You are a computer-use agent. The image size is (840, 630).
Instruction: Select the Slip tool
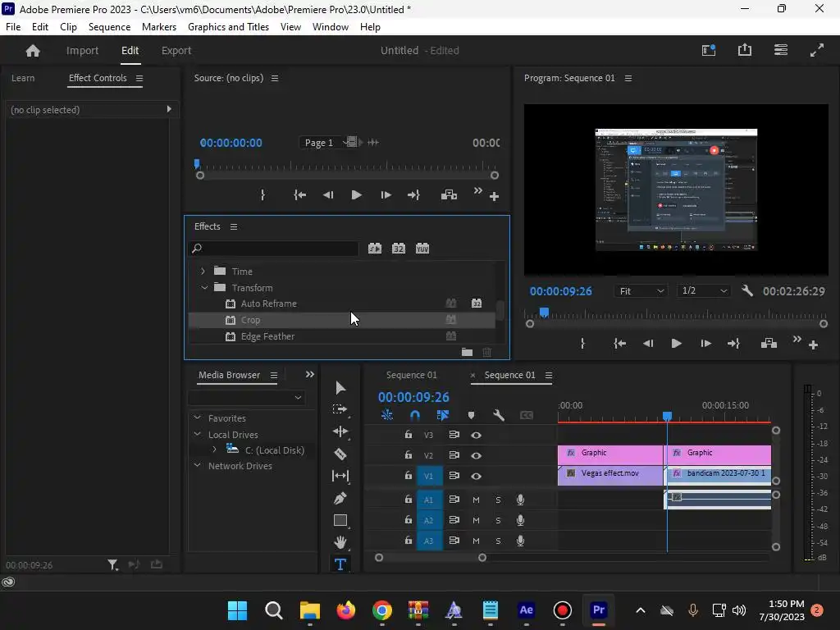[x=340, y=476]
